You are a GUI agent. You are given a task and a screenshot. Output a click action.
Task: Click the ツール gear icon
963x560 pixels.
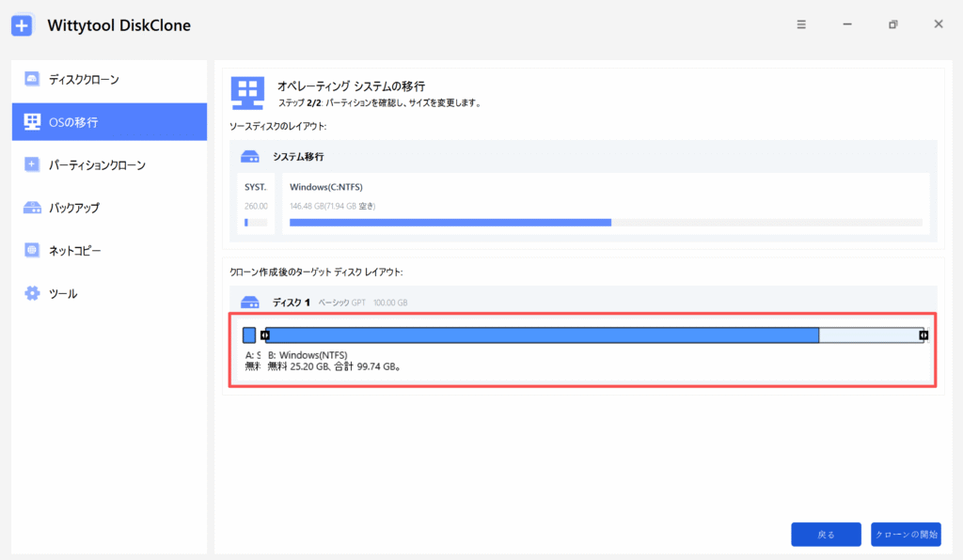click(32, 293)
